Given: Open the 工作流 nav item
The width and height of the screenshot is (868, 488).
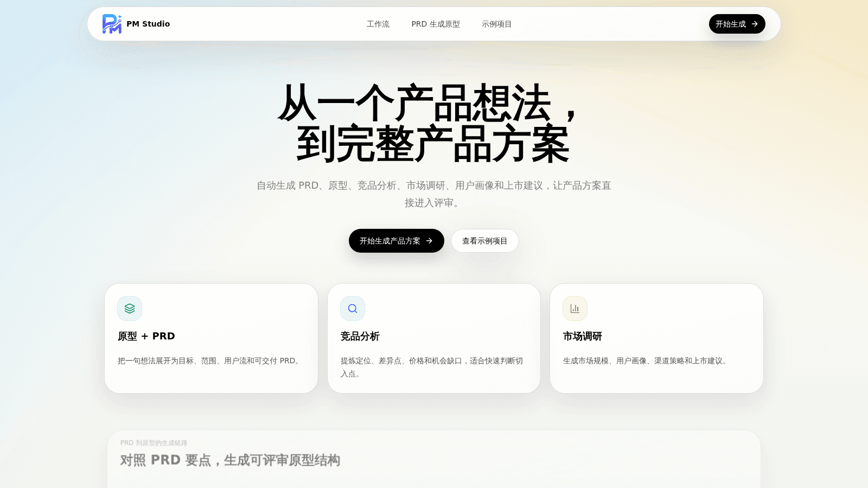Looking at the screenshot, I should tap(378, 24).
